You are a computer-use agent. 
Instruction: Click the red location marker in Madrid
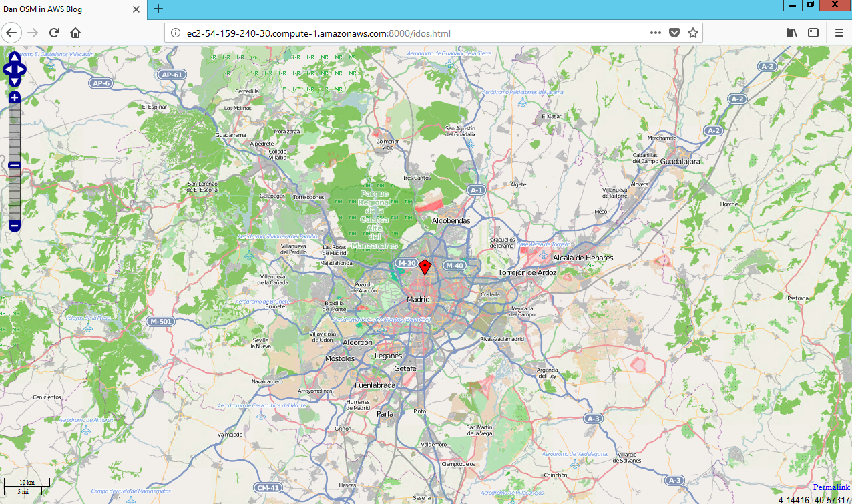tap(425, 267)
